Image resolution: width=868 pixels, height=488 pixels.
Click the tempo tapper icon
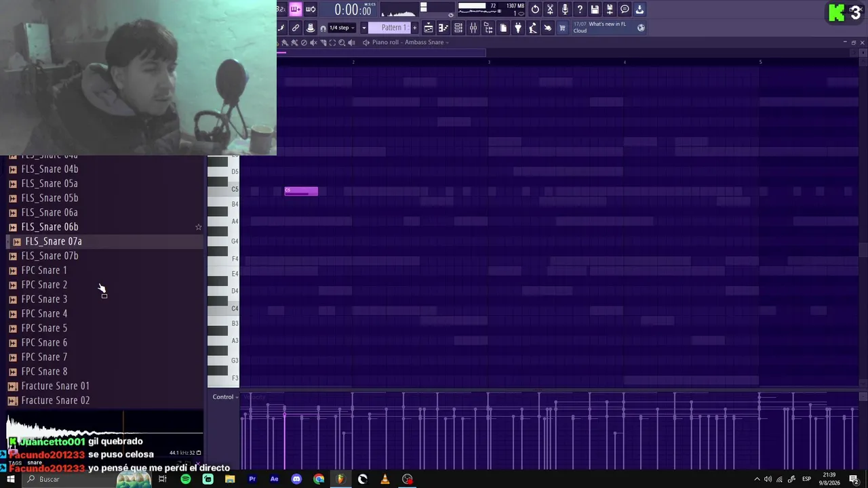pyautogui.click(x=533, y=28)
